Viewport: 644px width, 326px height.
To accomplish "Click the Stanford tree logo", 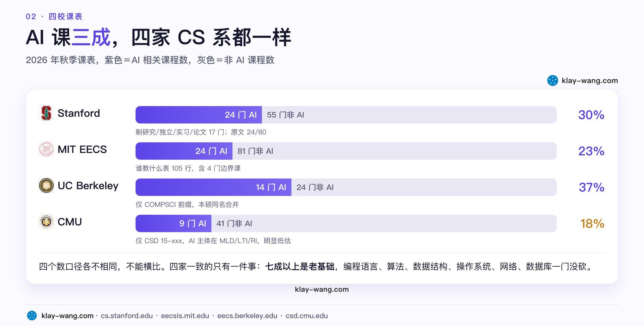I will click(46, 113).
